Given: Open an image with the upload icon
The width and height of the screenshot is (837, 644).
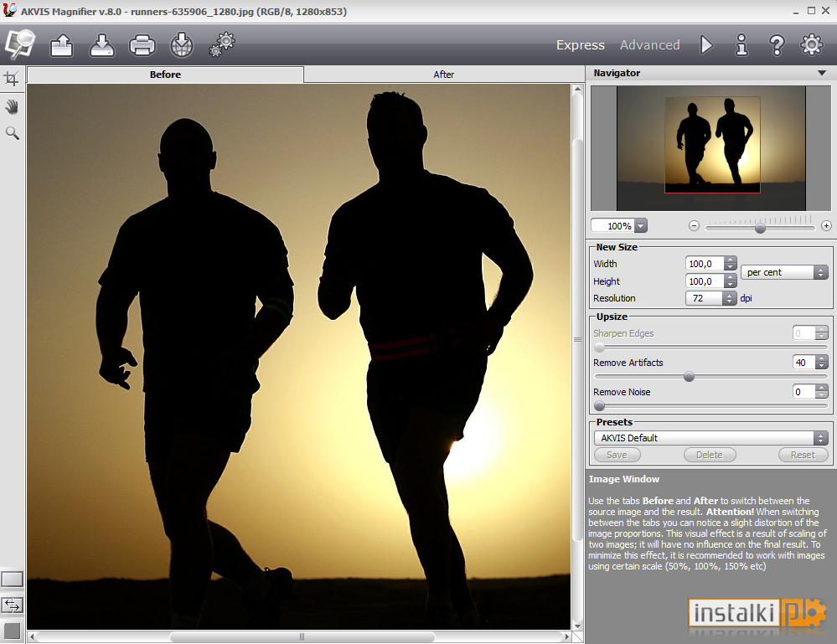Looking at the screenshot, I should point(62,45).
